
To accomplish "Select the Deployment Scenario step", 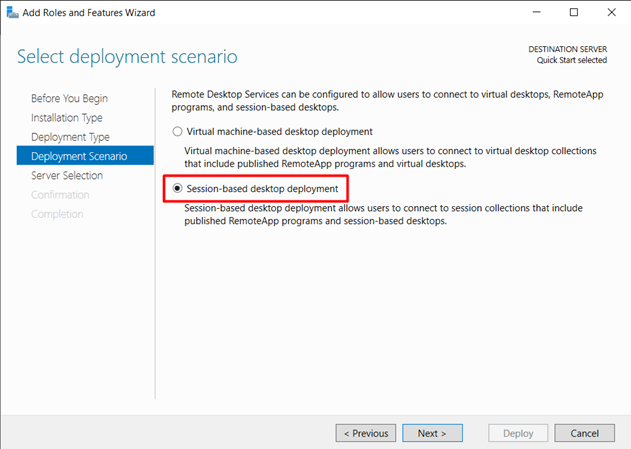I will click(x=85, y=156).
